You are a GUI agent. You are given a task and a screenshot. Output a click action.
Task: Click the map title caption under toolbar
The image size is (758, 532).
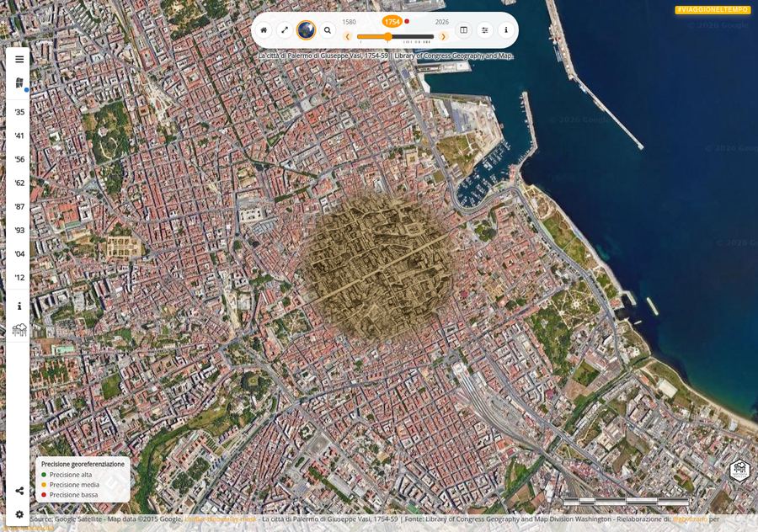coord(385,56)
